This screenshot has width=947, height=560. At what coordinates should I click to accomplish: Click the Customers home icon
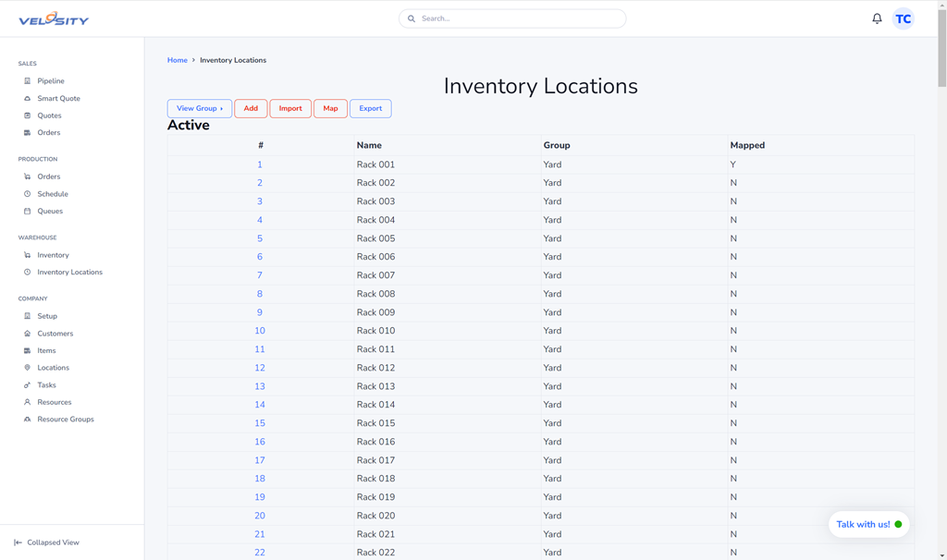coord(27,334)
